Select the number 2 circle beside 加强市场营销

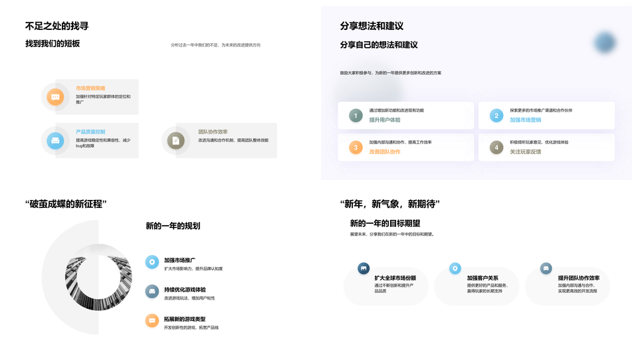click(496, 116)
